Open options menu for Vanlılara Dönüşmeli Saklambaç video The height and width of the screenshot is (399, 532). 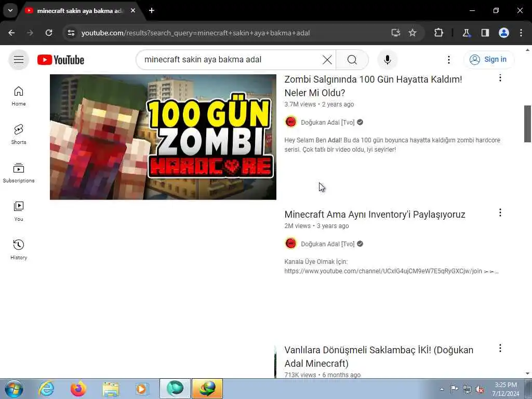click(500, 348)
